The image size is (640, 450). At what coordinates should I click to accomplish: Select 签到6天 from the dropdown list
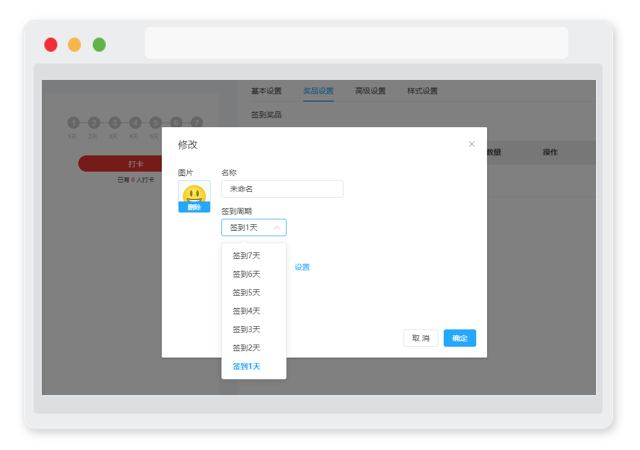point(246,274)
